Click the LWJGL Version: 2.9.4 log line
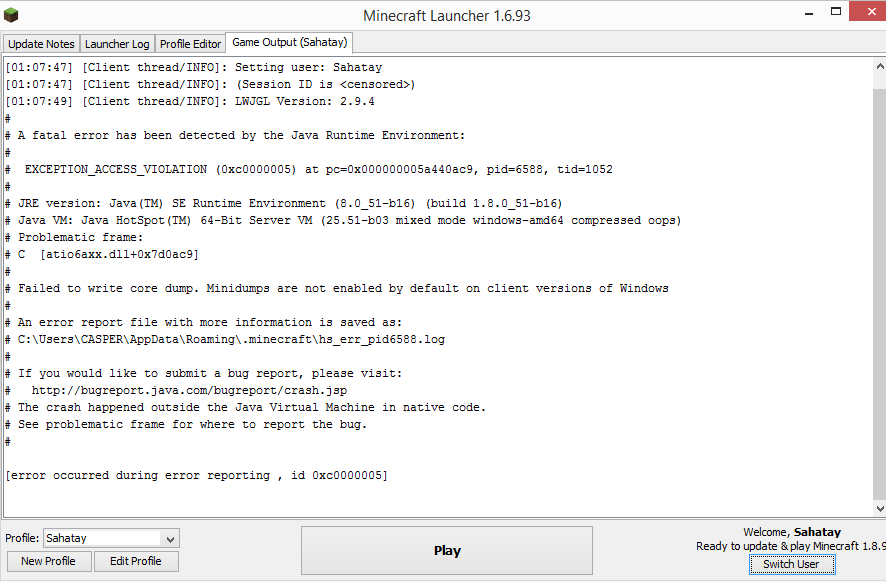The height and width of the screenshot is (583, 886). (x=190, y=102)
